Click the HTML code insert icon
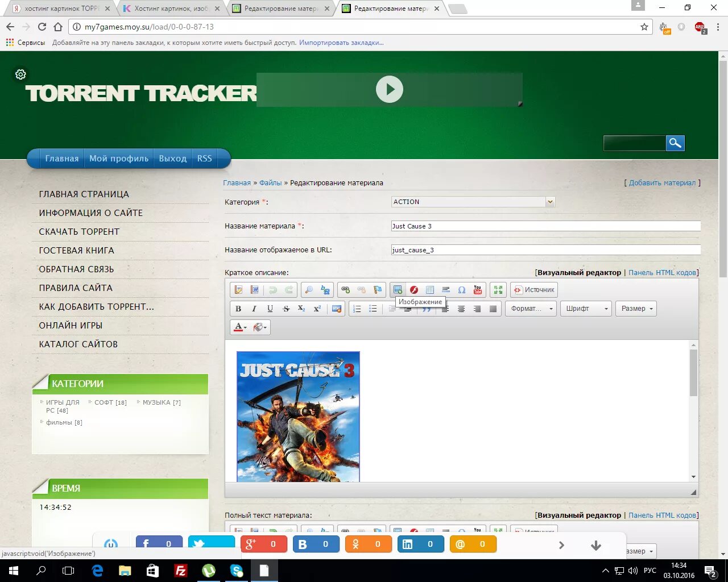The height and width of the screenshot is (582, 728). pos(337,309)
